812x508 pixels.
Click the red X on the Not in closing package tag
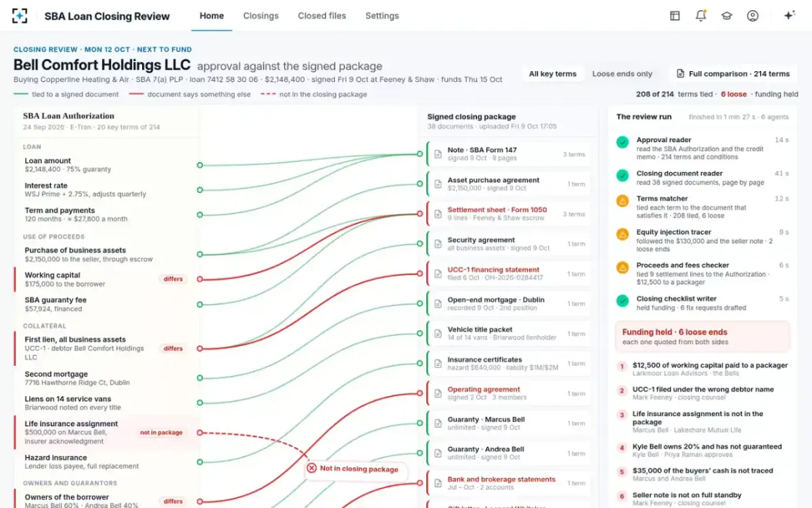click(311, 468)
